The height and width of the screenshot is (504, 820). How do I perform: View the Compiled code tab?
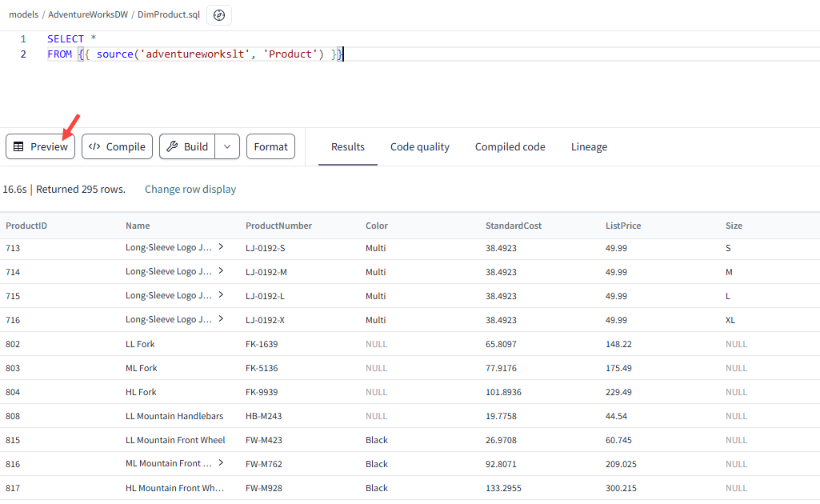(510, 147)
